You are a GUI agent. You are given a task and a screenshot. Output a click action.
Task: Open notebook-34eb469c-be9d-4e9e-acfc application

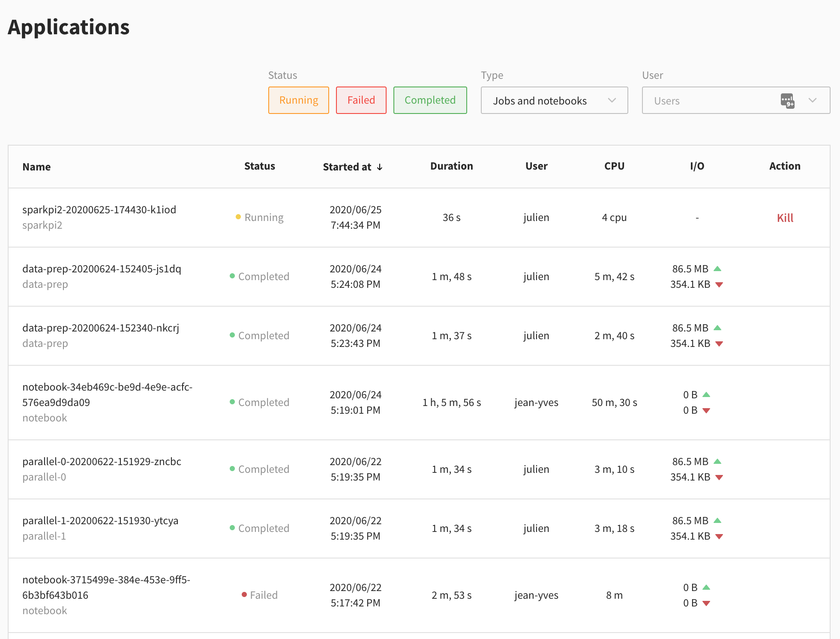pyautogui.click(x=107, y=394)
